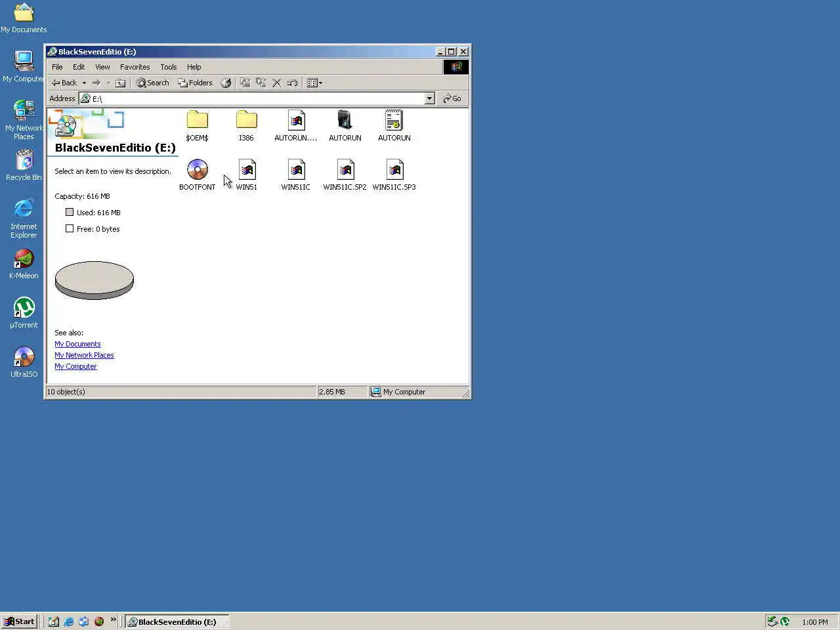Expand the Address bar dropdown arrow
840x630 pixels.
tap(429, 98)
